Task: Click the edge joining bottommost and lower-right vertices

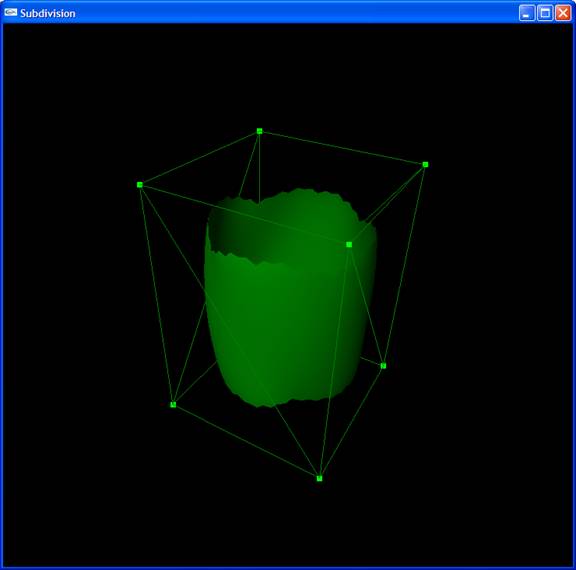Action: point(351,422)
